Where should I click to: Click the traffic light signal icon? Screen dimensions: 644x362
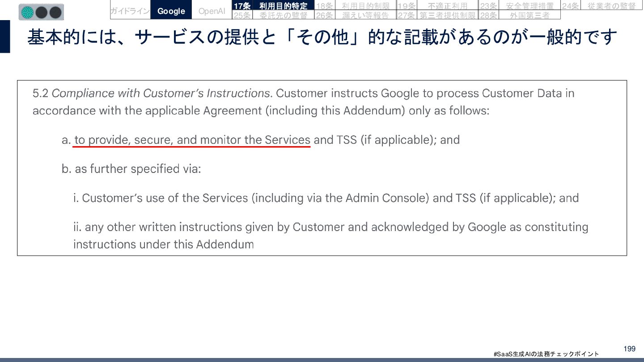click(42, 12)
